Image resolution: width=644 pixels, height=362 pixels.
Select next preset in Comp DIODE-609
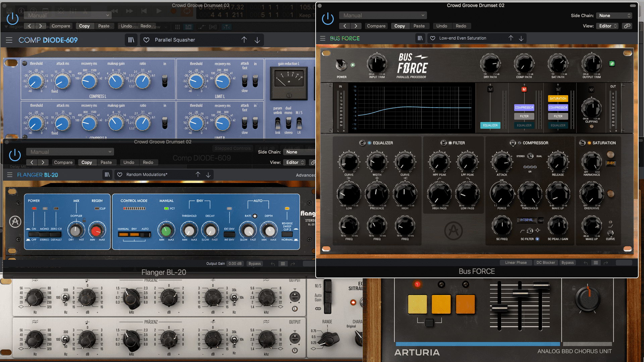coord(257,40)
